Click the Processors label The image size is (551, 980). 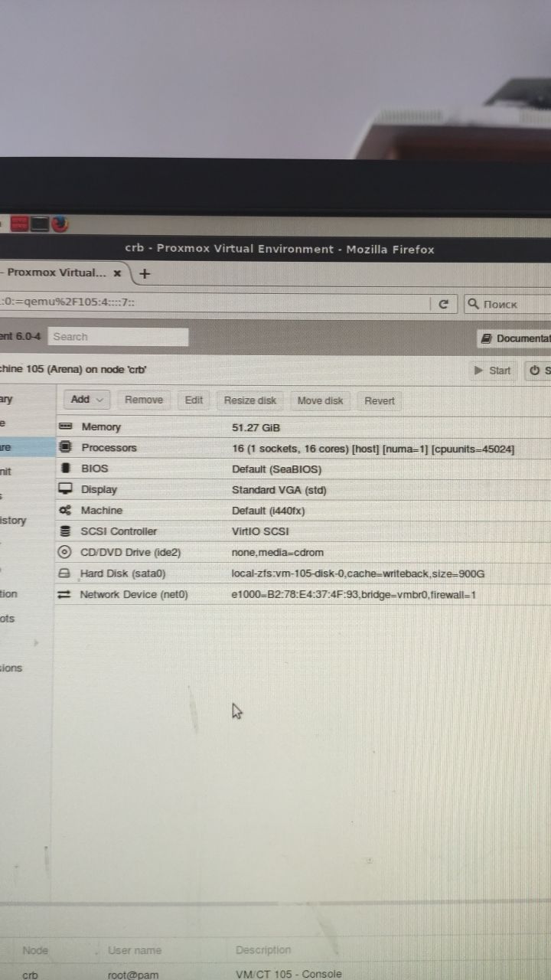(x=109, y=448)
